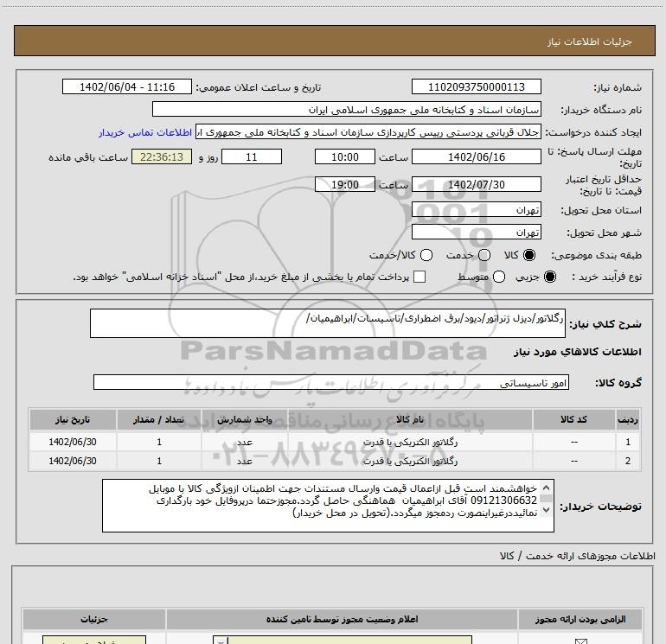Choose the جزیی purchase process radio button
666x644 pixels.
click(550, 277)
